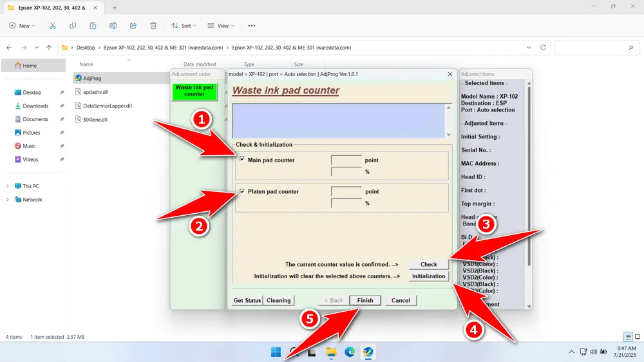Select Home in navigation pane

pos(33,65)
